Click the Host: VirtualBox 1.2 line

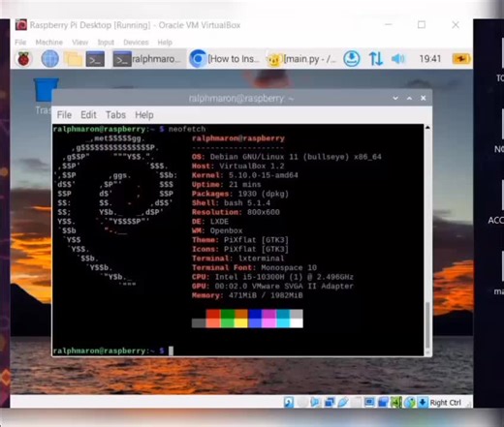238,166
